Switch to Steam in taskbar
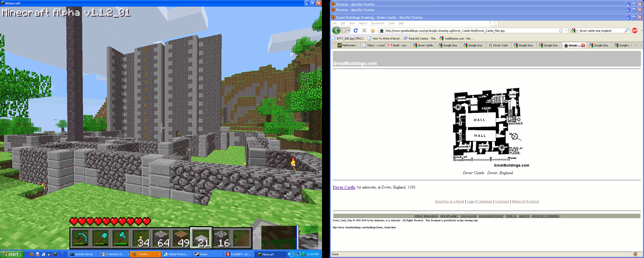 208,254
